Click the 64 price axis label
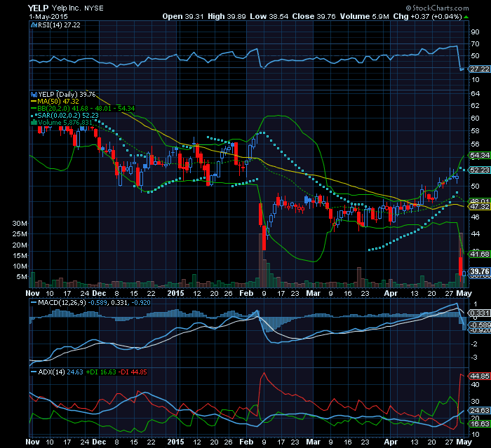Image resolution: width=491 pixels, height=448 pixels. [476, 93]
